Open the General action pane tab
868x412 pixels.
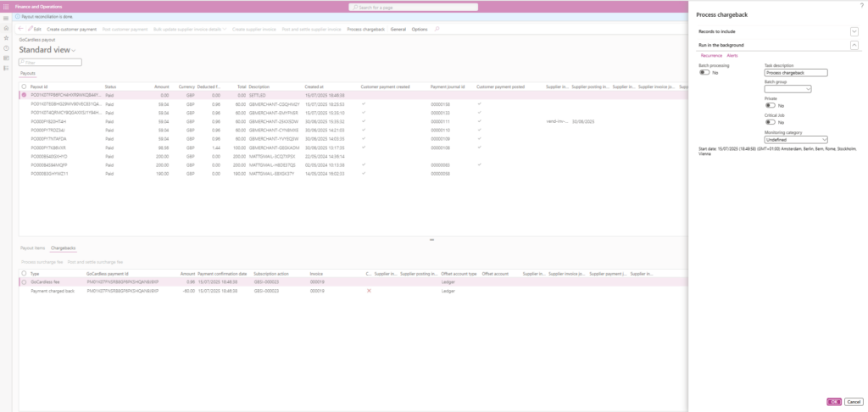(x=398, y=29)
